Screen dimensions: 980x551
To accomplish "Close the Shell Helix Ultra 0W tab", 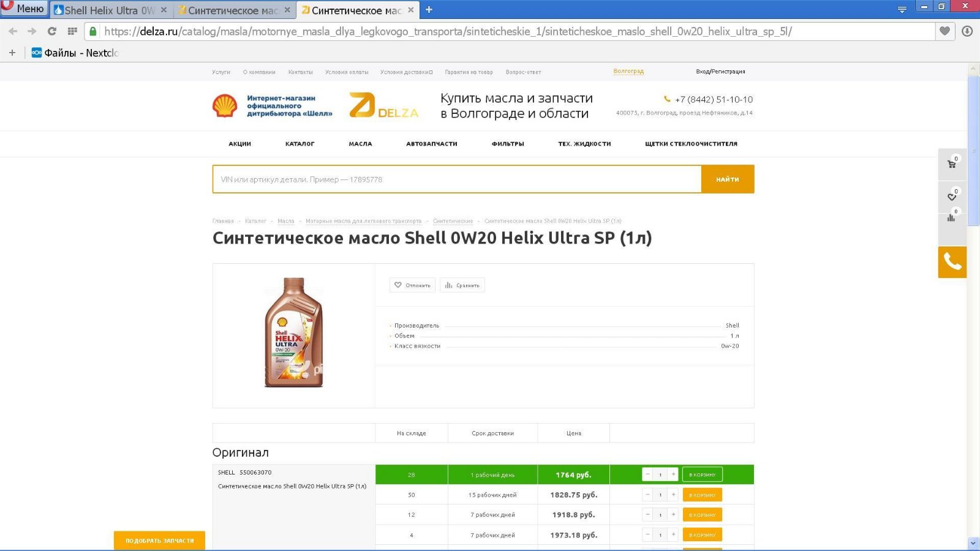I will (x=164, y=10).
